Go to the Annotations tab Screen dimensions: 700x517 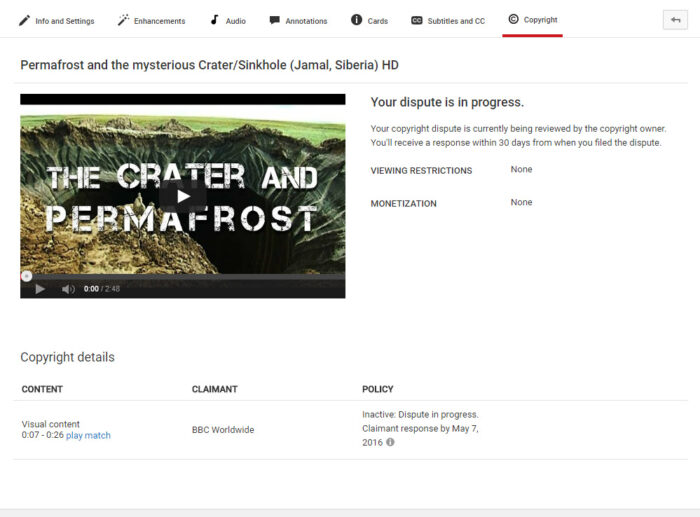306,21
